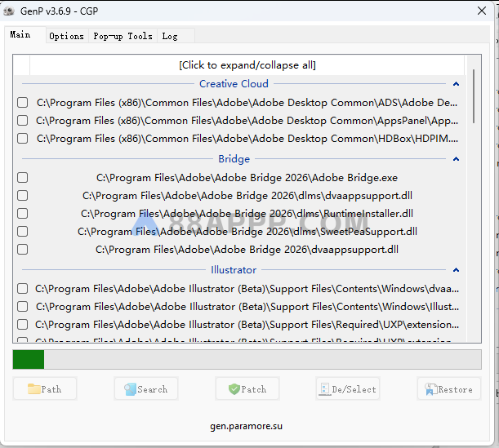The height and width of the screenshot is (448, 499).
Task: Check Bridge 2026\dlms\dvaappsupport.dll checkbox
Action: pos(23,196)
